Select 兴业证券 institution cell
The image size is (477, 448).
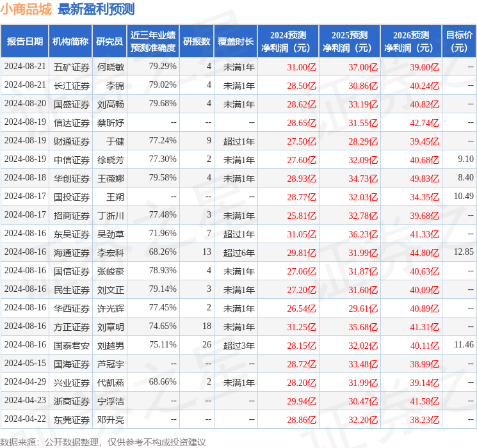coord(72,383)
